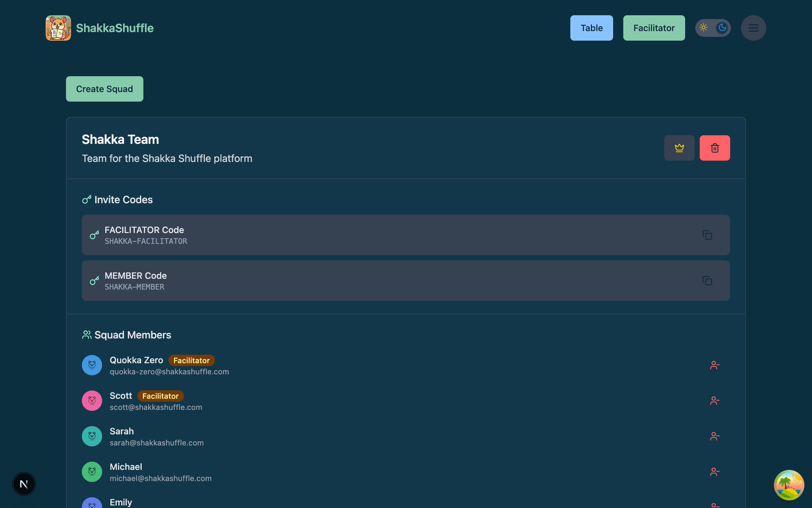Click the trash icon to delete Shakka Team
The image size is (812, 508).
tap(715, 148)
